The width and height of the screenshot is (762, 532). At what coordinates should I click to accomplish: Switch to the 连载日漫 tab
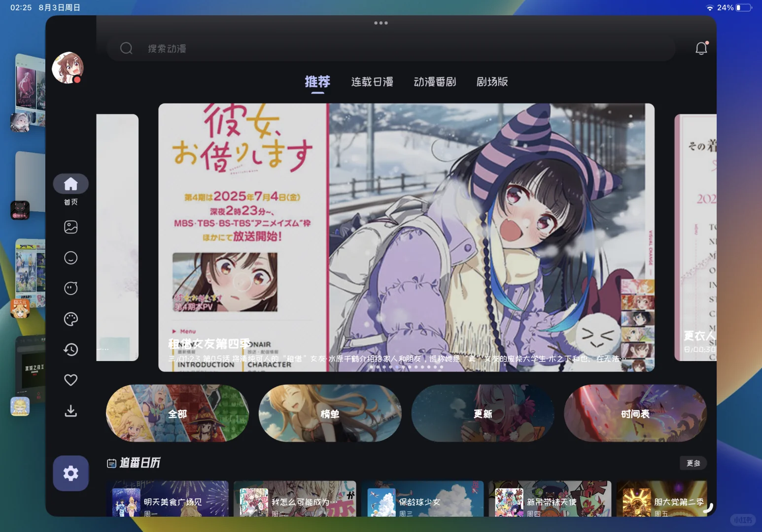[x=371, y=82]
